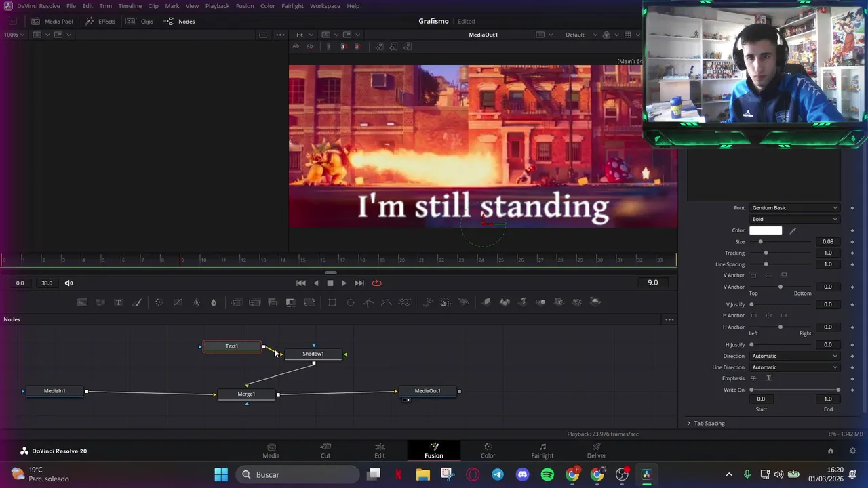Open the Playback menu
868x488 pixels.
coord(217,6)
